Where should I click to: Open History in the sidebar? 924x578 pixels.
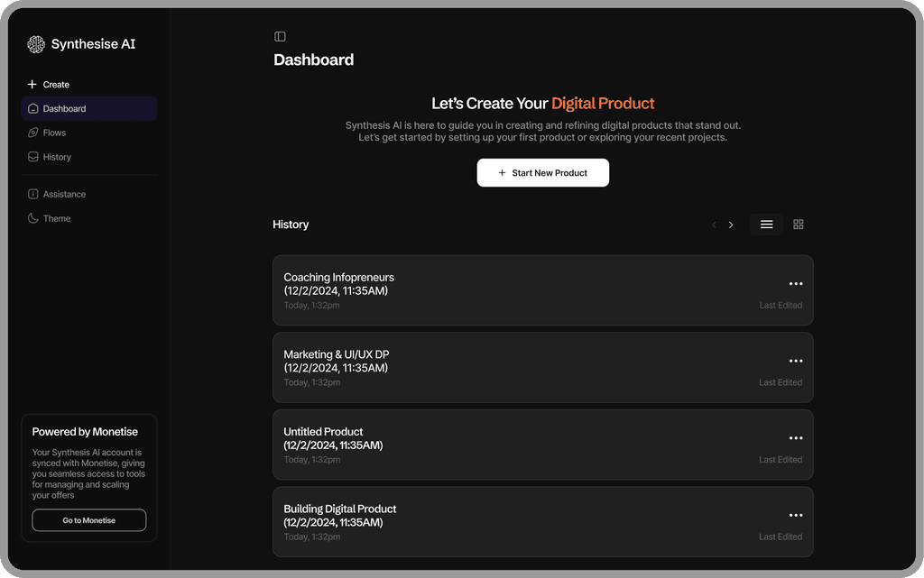pos(56,157)
